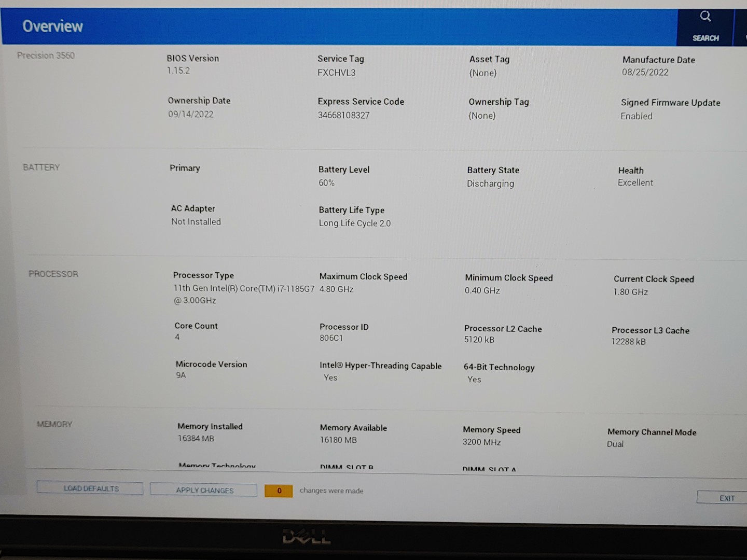Click the Processor Type i7-1185G7 text
Viewport: 747px width, 560px height.
click(x=244, y=289)
